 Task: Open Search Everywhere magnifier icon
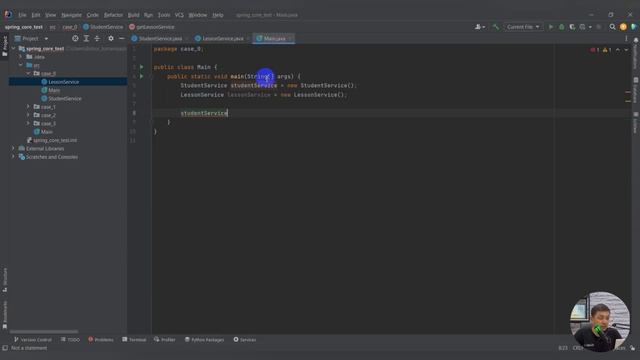pyautogui.click(x=612, y=27)
